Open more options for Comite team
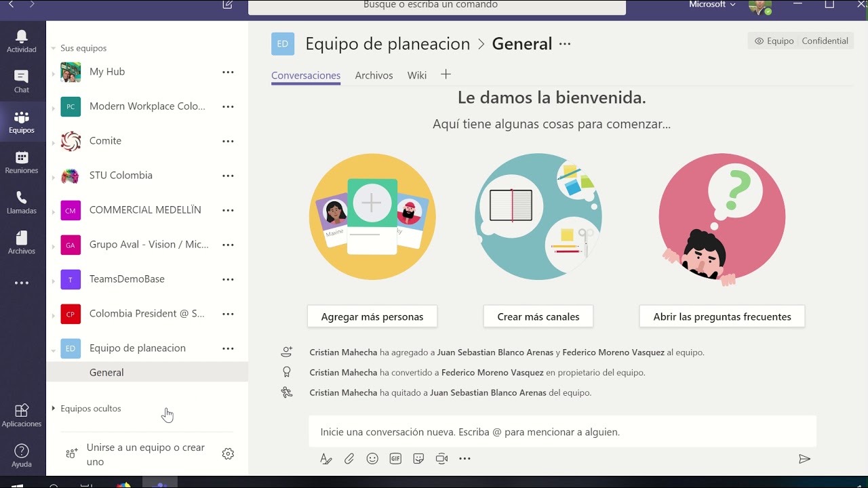Screen dimensions: 868x488 (x=228, y=141)
